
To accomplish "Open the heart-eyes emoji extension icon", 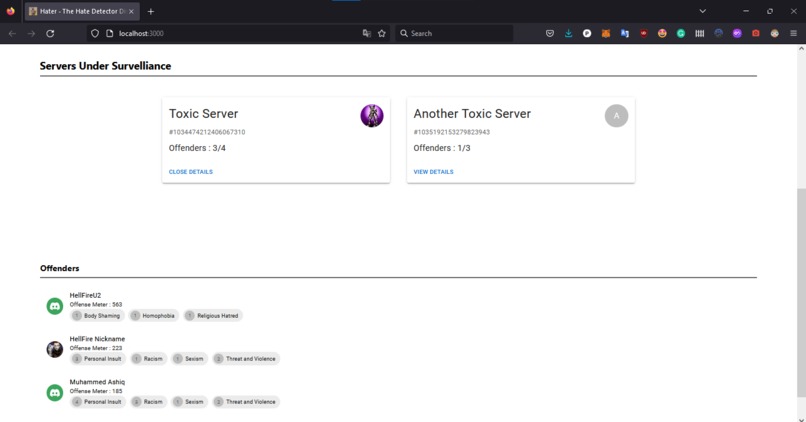I will tap(662, 33).
